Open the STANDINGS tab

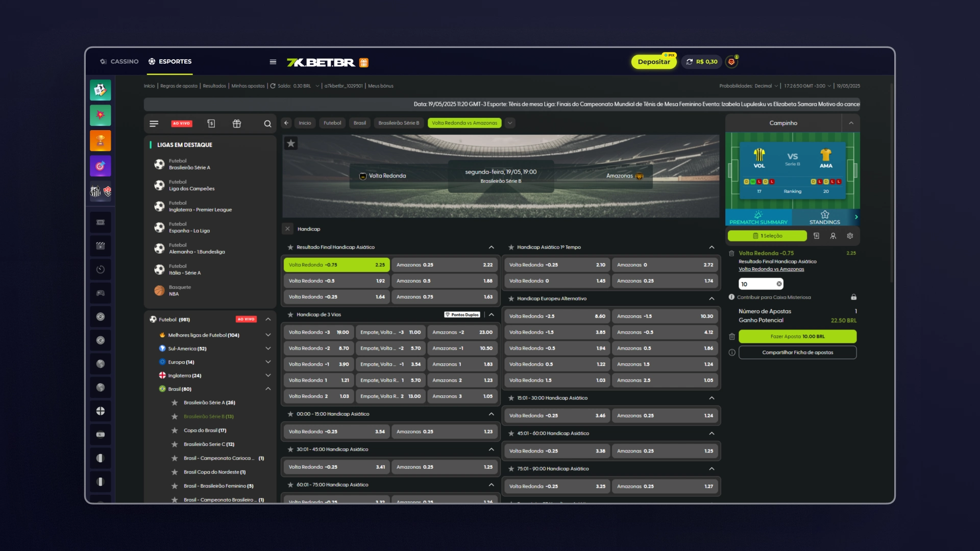[x=825, y=217]
